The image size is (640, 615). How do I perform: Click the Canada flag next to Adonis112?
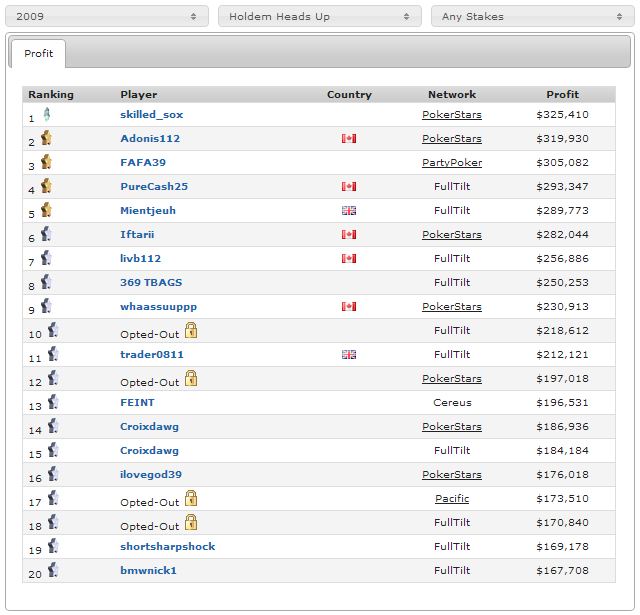(349, 139)
